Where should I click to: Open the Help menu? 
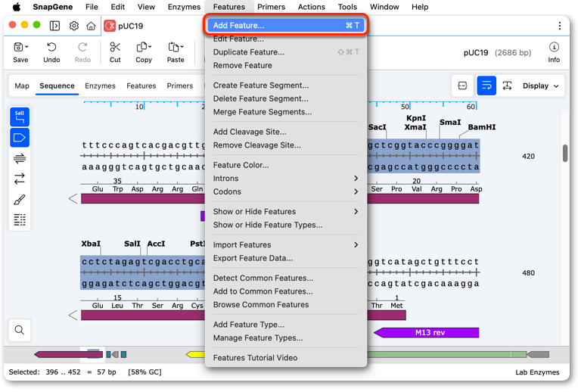click(x=420, y=7)
